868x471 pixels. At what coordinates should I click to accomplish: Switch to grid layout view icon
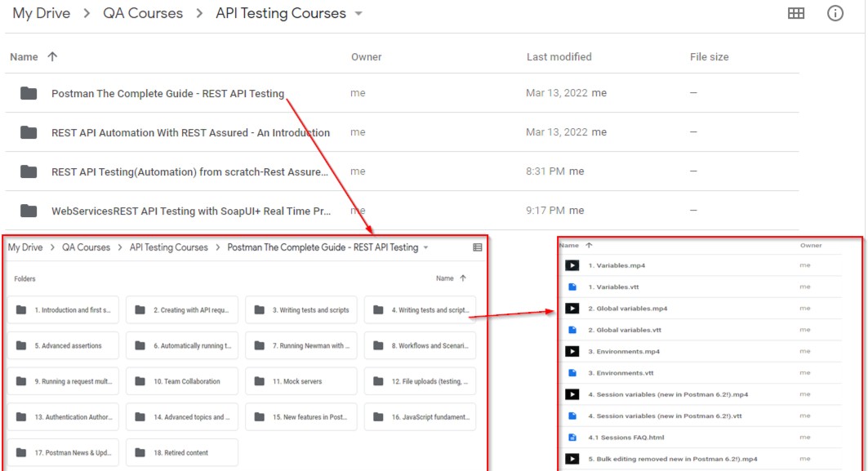click(x=796, y=13)
